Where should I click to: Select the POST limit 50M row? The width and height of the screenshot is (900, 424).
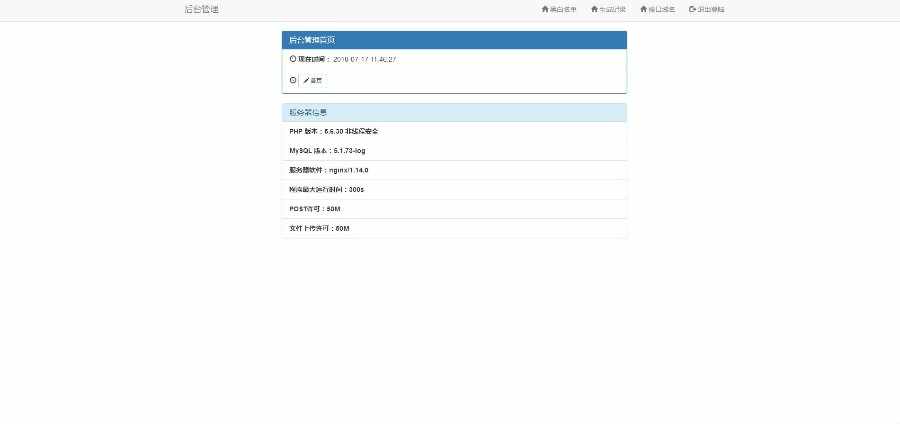pos(454,209)
